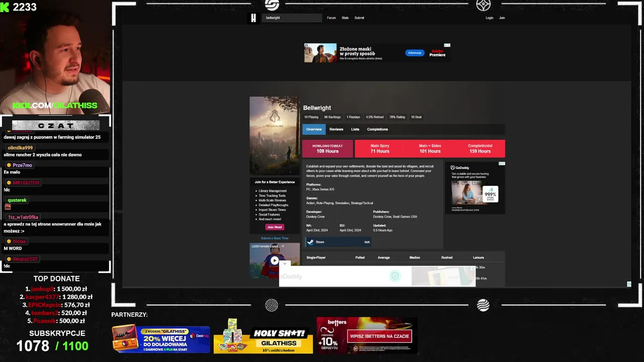This screenshot has width=644, height=362.
Task: Open the Forum menu link
Action: (x=331, y=18)
